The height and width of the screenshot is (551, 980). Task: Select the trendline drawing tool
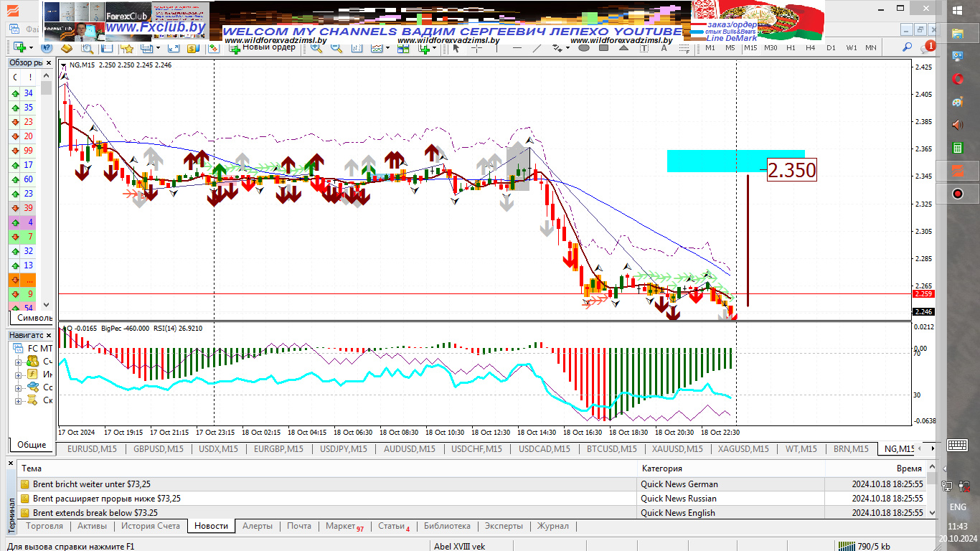tap(537, 48)
